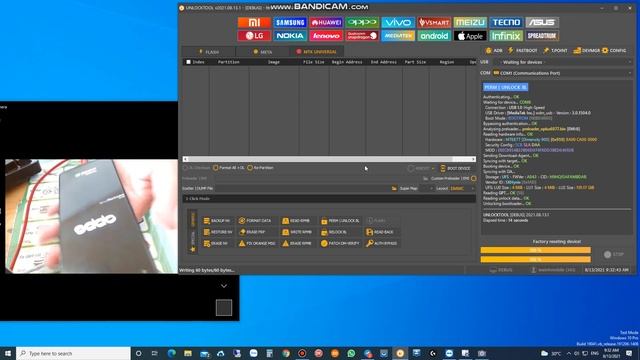Image resolution: width=640 pixels, height=360 pixels.
Task: Click the upper orange progress bar
Action: point(536,250)
